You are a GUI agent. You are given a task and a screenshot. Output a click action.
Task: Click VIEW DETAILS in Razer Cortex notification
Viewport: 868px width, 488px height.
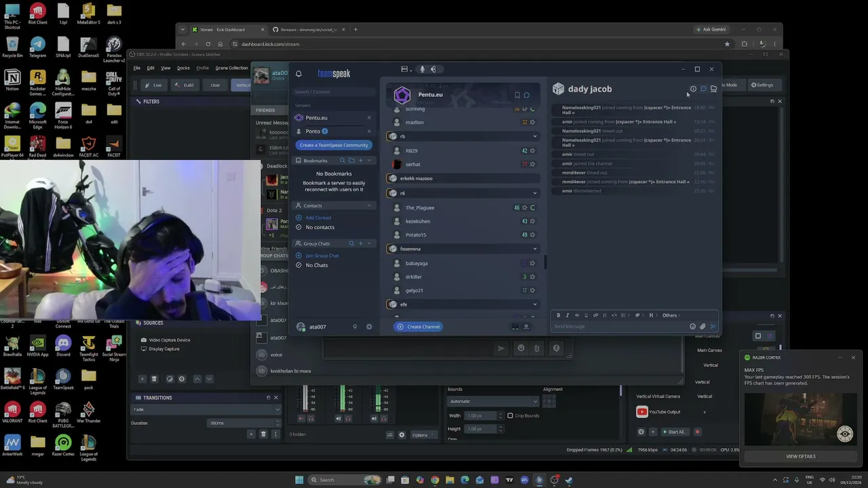(801, 457)
